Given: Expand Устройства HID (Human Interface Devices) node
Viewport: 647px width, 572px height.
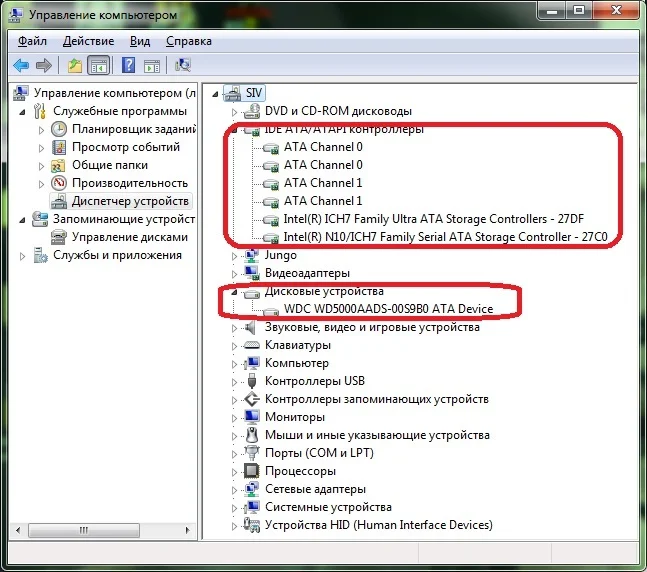Looking at the screenshot, I should (x=234, y=526).
